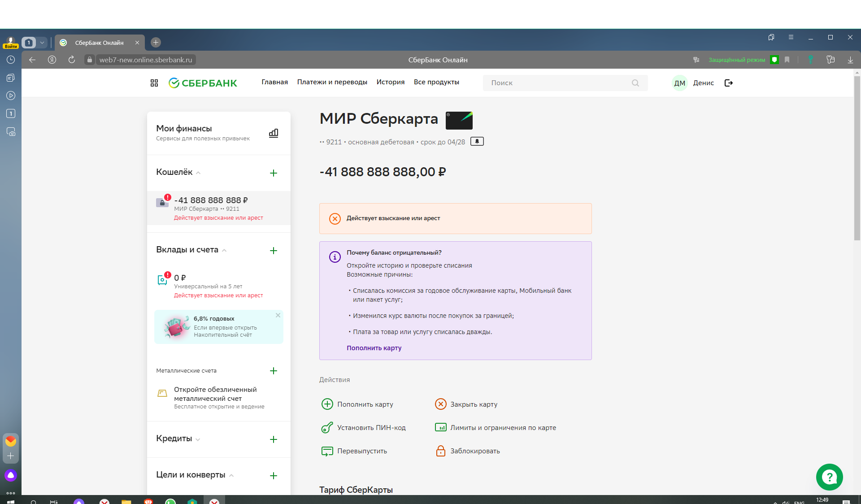This screenshot has width=861, height=504.
Task: Open Платежи и переводы menu
Action: point(332,82)
